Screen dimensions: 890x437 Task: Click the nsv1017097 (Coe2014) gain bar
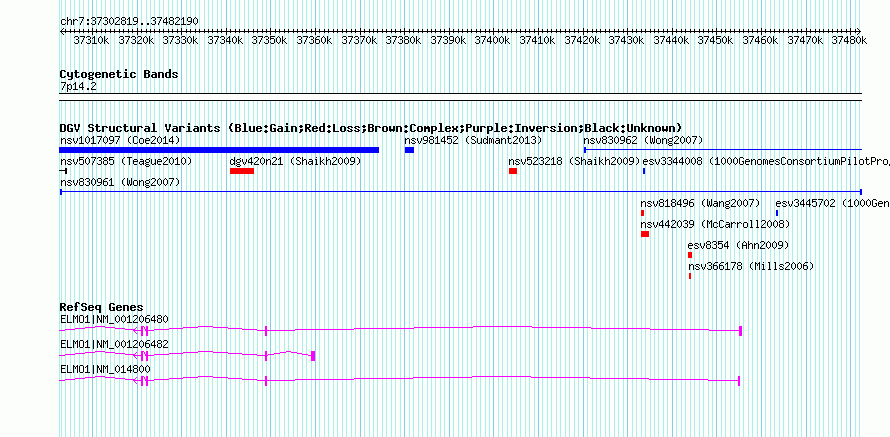pos(219,150)
